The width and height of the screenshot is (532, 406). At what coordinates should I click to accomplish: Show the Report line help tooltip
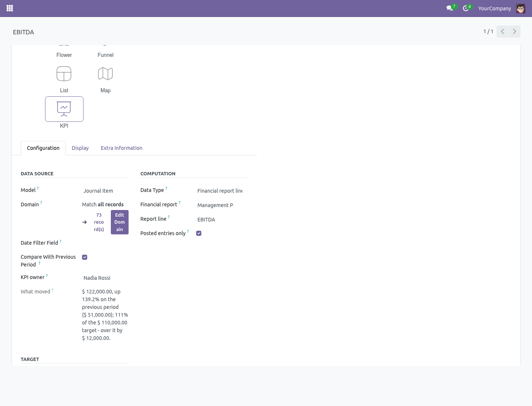click(x=168, y=217)
